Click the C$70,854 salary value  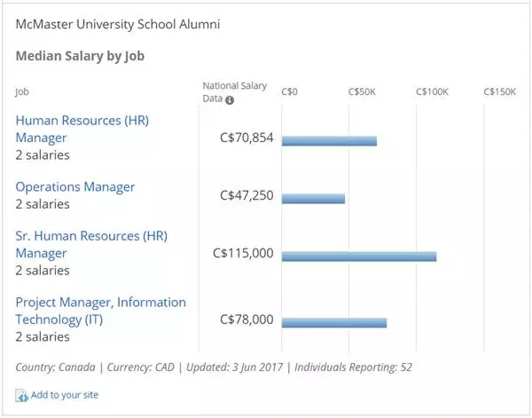(x=246, y=138)
